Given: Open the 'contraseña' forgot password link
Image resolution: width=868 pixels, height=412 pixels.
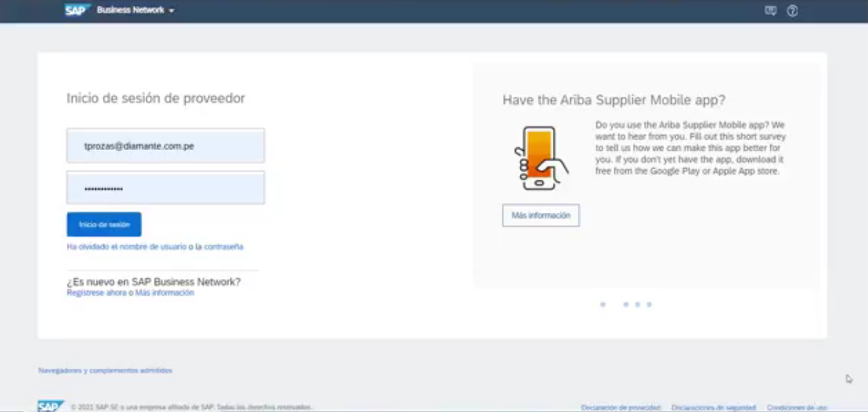Looking at the screenshot, I should click(224, 247).
